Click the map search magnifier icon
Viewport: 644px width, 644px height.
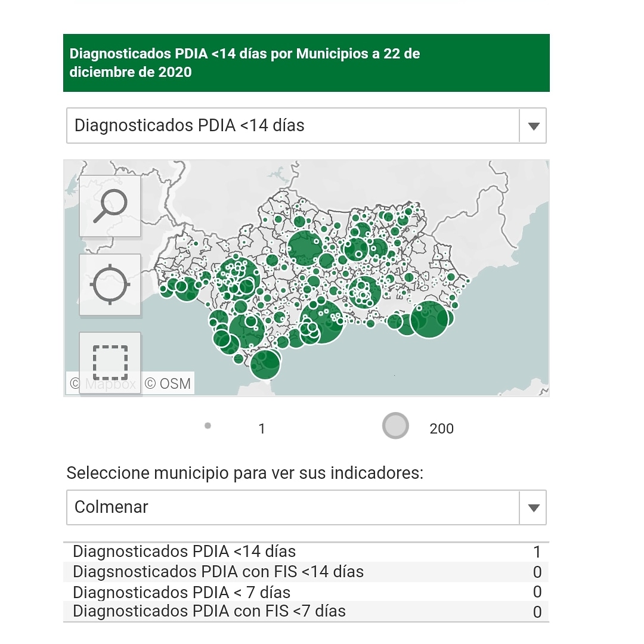(110, 206)
